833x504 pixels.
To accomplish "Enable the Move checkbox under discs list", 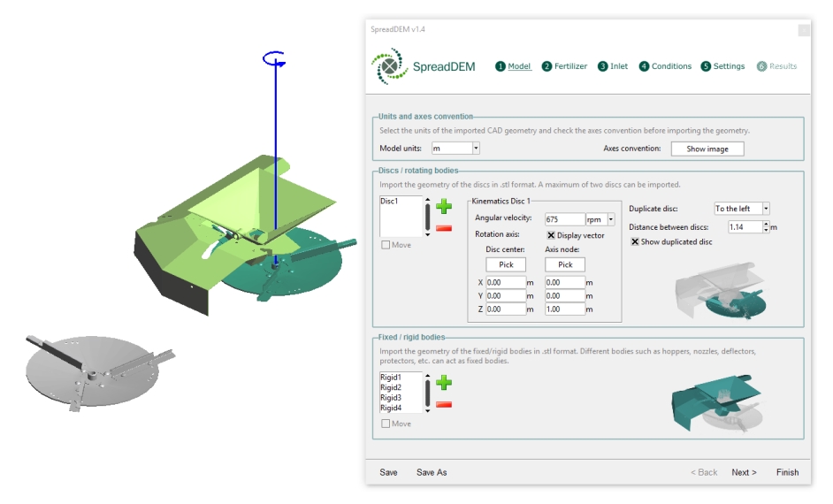I will [x=385, y=245].
